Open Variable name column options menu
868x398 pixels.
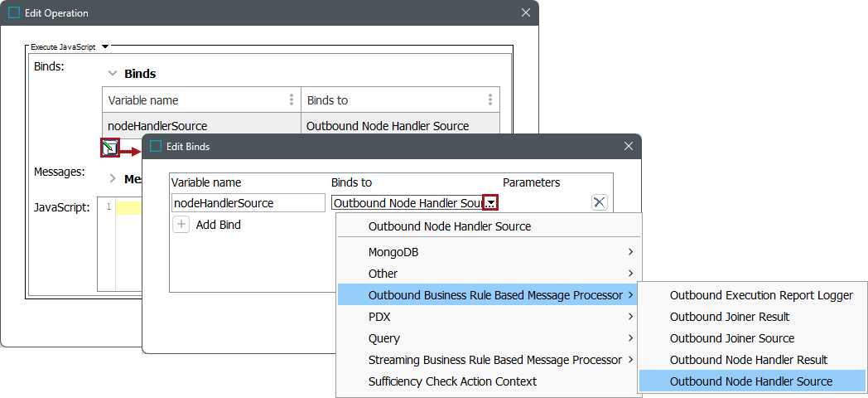[x=292, y=100]
